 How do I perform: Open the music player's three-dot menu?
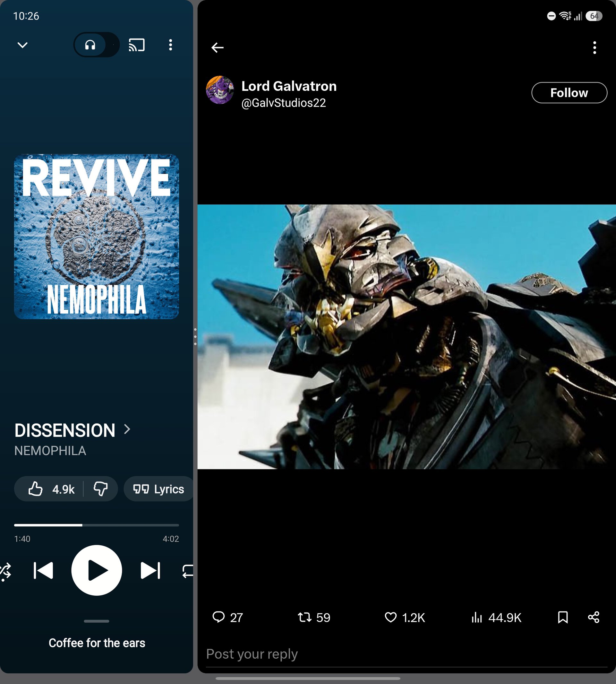pyautogui.click(x=170, y=45)
